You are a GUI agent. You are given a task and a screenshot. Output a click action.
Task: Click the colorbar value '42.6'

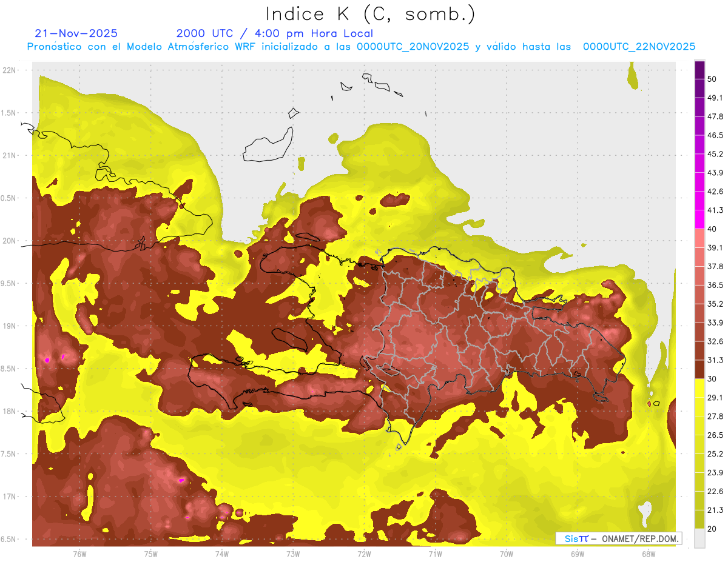715,192
